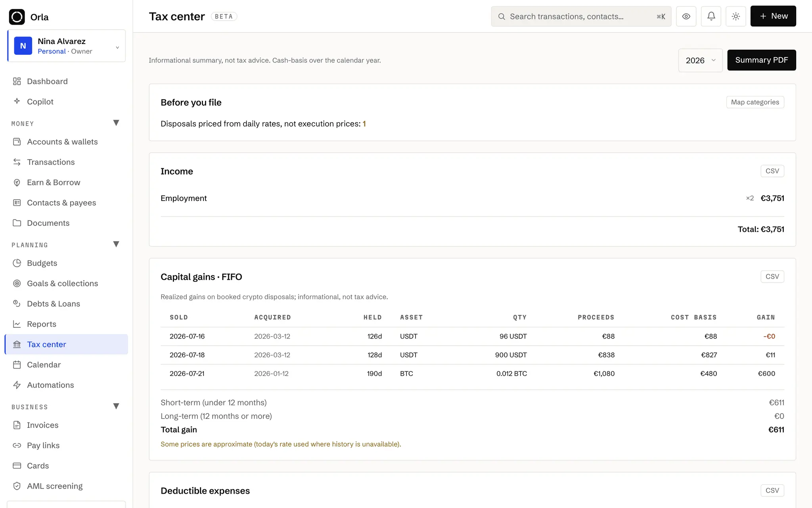Click the N avatar for Nina Alvarez

[x=23, y=46]
